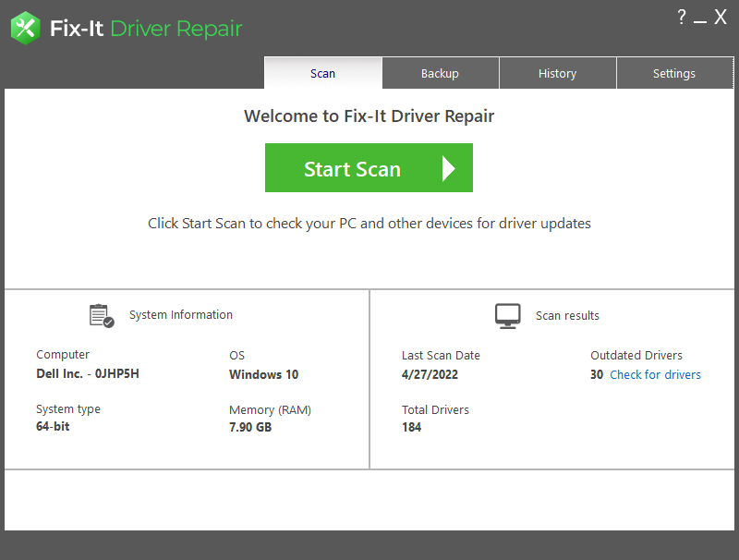Viewport: 739px width, 560px height.
Task: Close the Fix-It Driver Repair window
Action: tap(721, 17)
